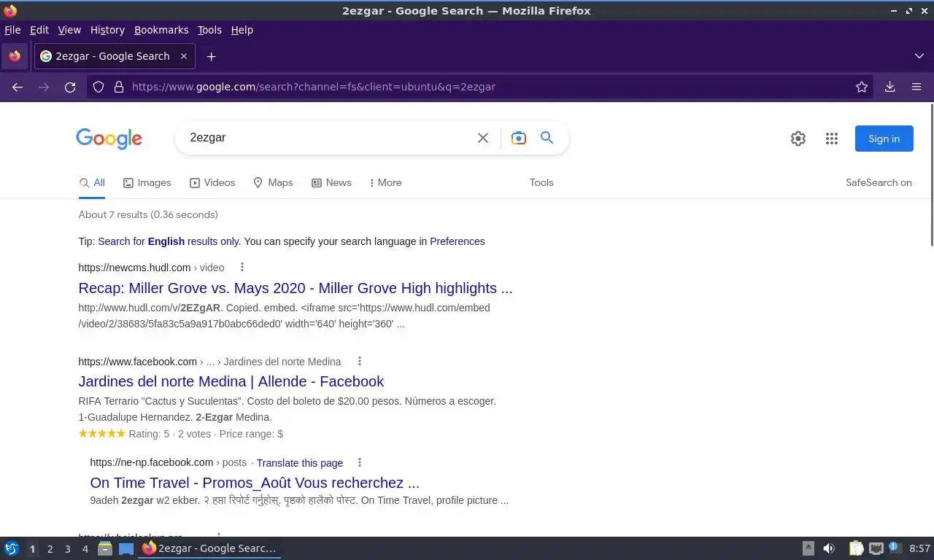Open the Help menu
This screenshot has height=560, width=934.
[242, 30]
